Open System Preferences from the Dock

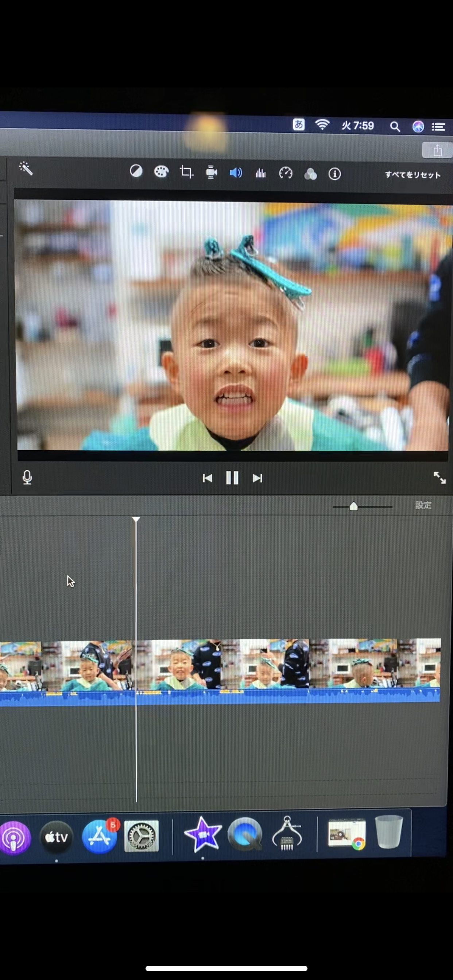pyautogui.click(x=141, y=836)
